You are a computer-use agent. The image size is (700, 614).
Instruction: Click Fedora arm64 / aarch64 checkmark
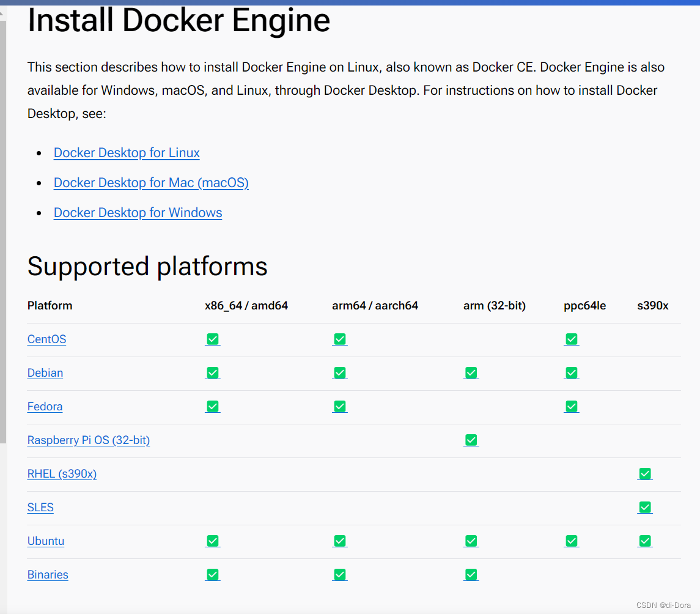(x=340, y=406)
